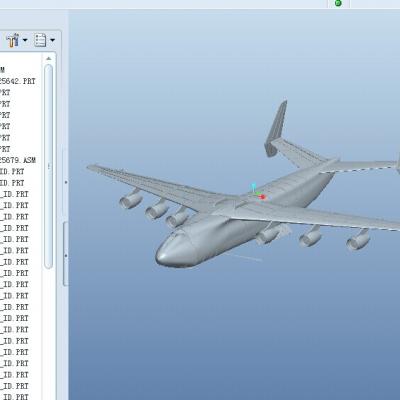
Task: Click the model tree Show list icon
Action: click(40, 40)
